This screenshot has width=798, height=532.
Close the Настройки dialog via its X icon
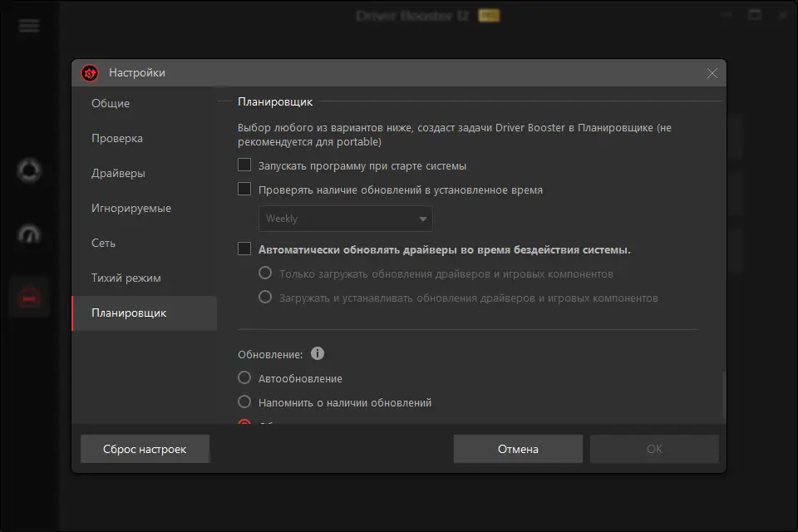(712, 72)
